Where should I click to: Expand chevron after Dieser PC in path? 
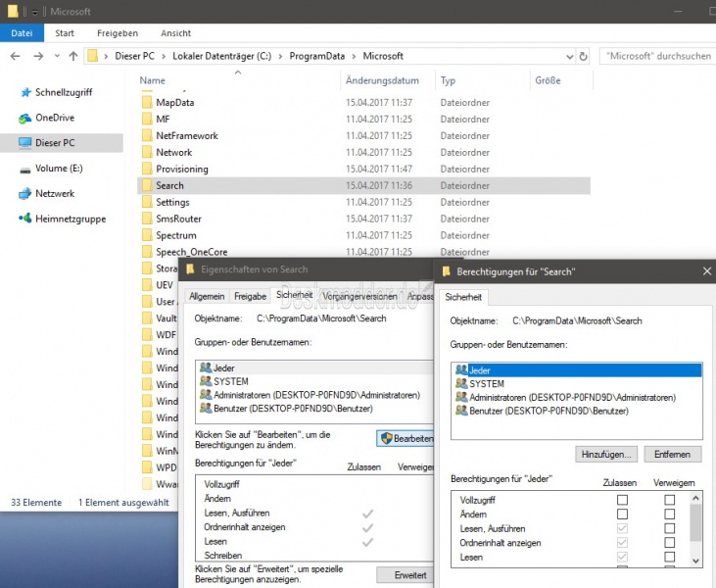(164, 56)
